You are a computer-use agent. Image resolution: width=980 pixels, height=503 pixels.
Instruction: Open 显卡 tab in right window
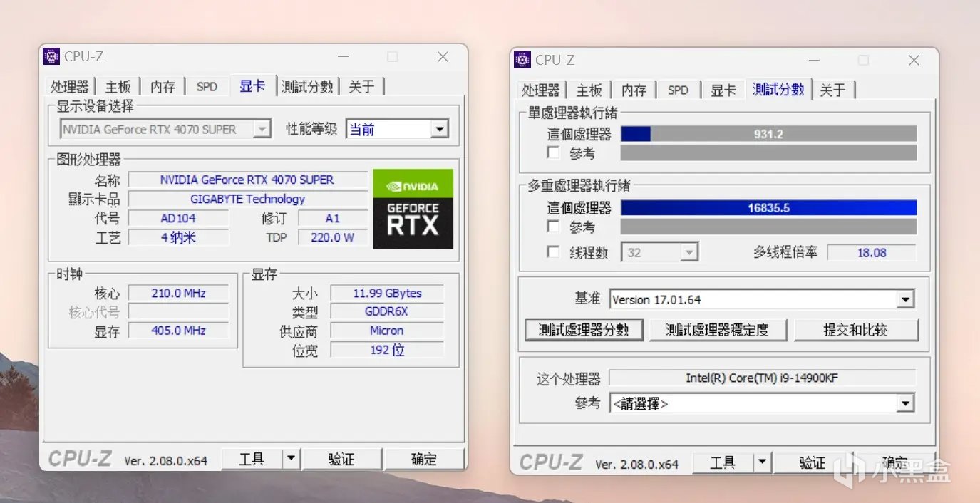(x=723, y=90)
